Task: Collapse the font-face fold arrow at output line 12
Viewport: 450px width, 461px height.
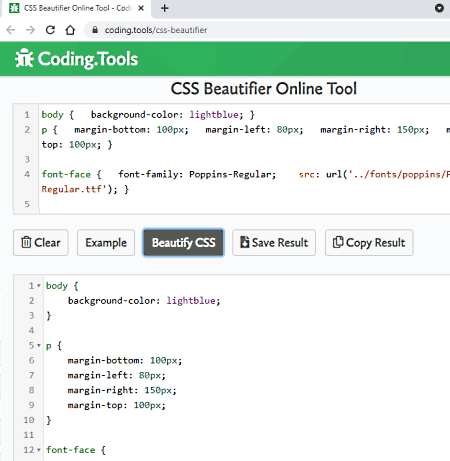Action: [39, 450]
